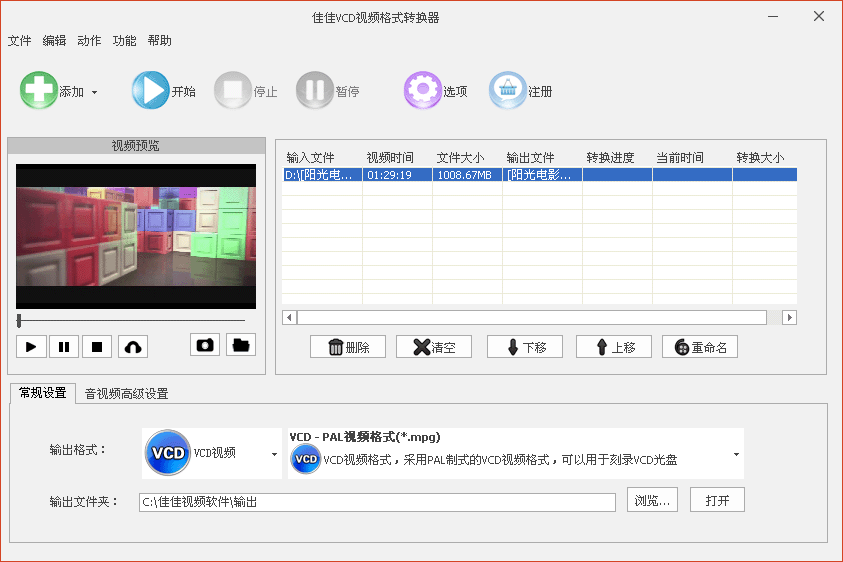
Task: Open the 功能 menu
Action: (124, 41)
